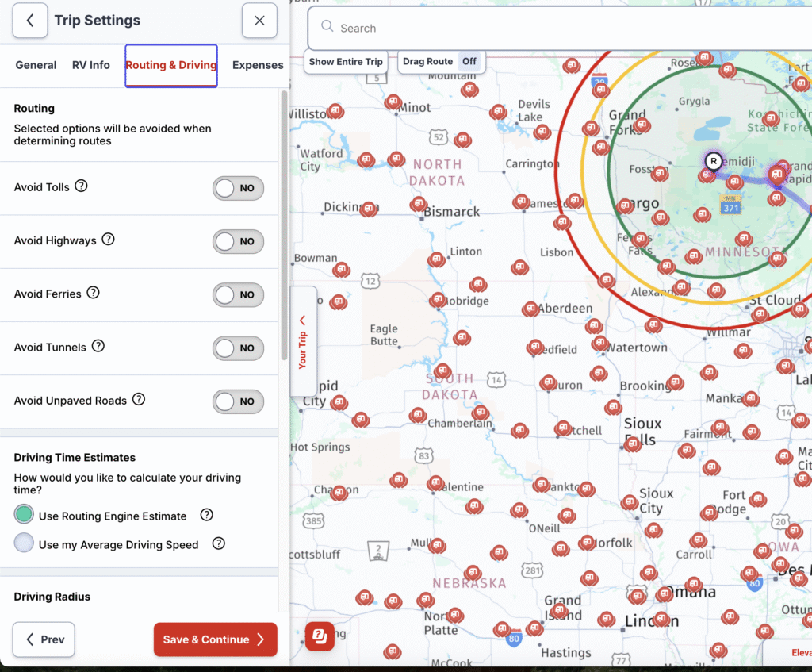Click into the map Search field

pyautogui.click(x=555, y=29)
